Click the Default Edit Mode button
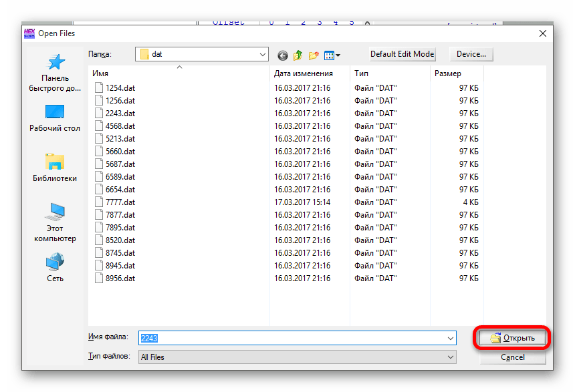The image size is (575, 392). (x=402, y=54)
